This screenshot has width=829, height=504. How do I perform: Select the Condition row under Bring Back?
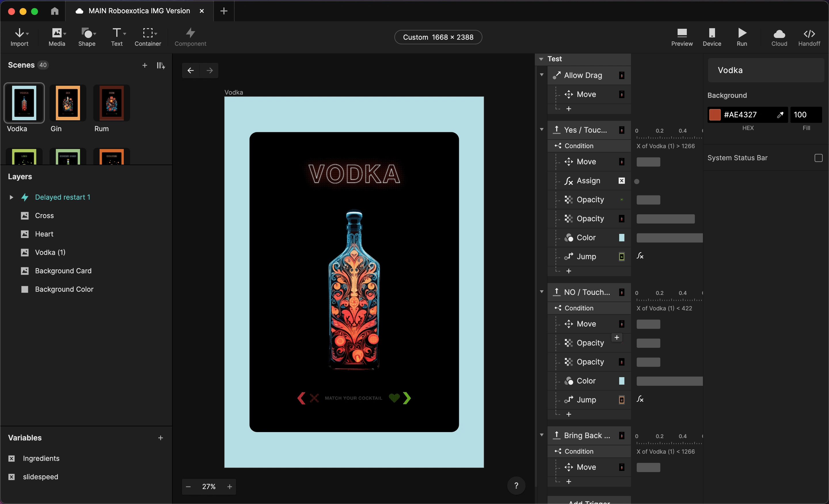(589, 452)
